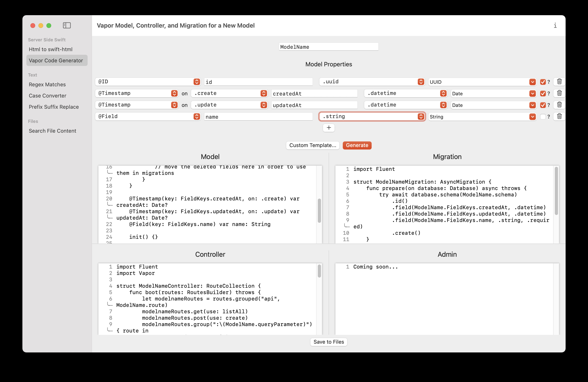Click the ModelName text field
The image size is (588, 382).
328,47
